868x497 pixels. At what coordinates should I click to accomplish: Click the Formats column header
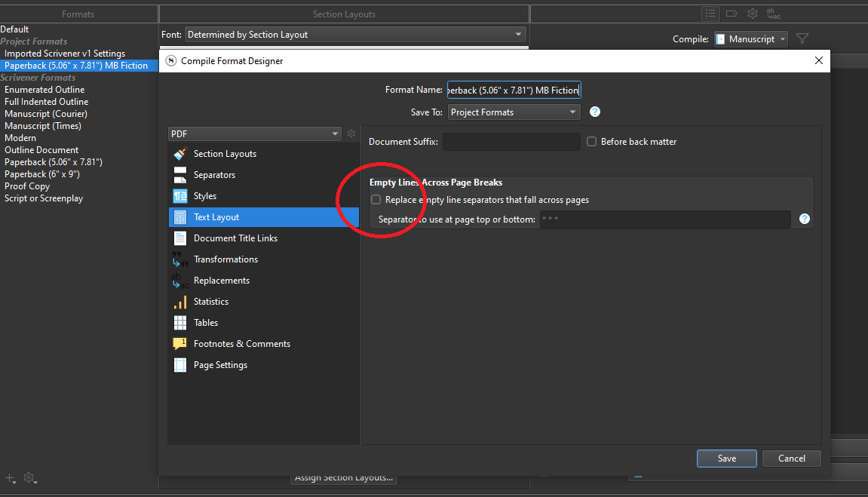click(78, 14)
